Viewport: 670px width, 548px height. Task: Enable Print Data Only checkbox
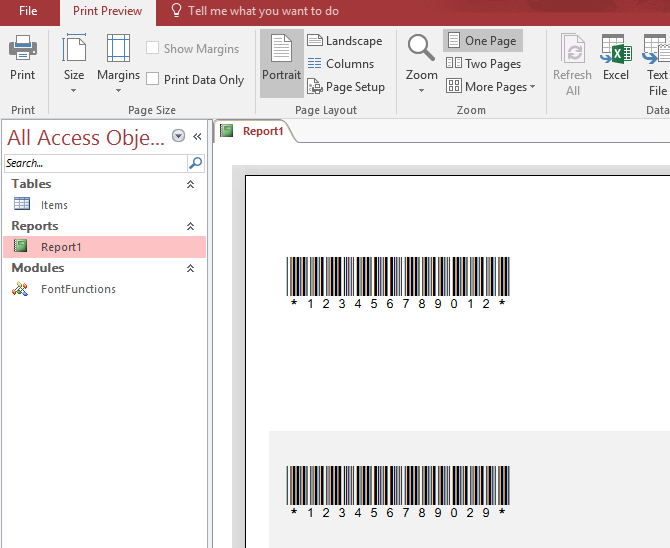point(153,79)
